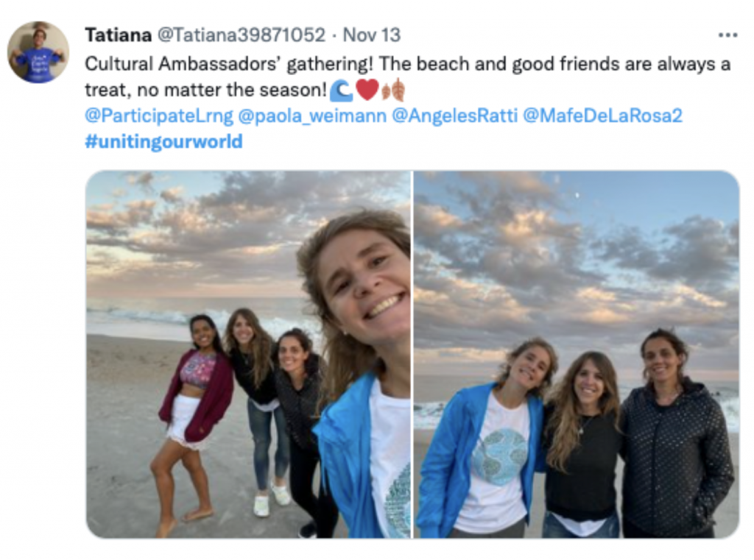The image size is (754, 560).
Task: Open the tweet's more options menu
Action: (x=727, y=35)
